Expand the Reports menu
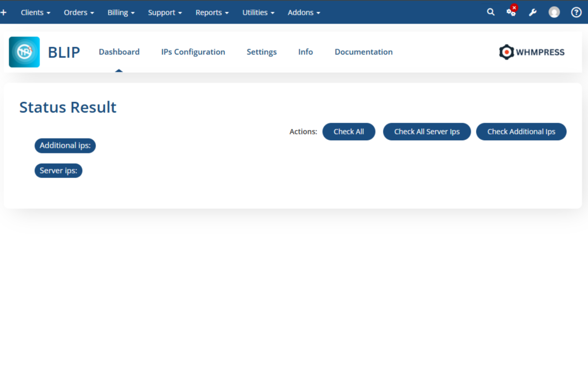This screenshot has width=588, height=392. coord(212,12)
